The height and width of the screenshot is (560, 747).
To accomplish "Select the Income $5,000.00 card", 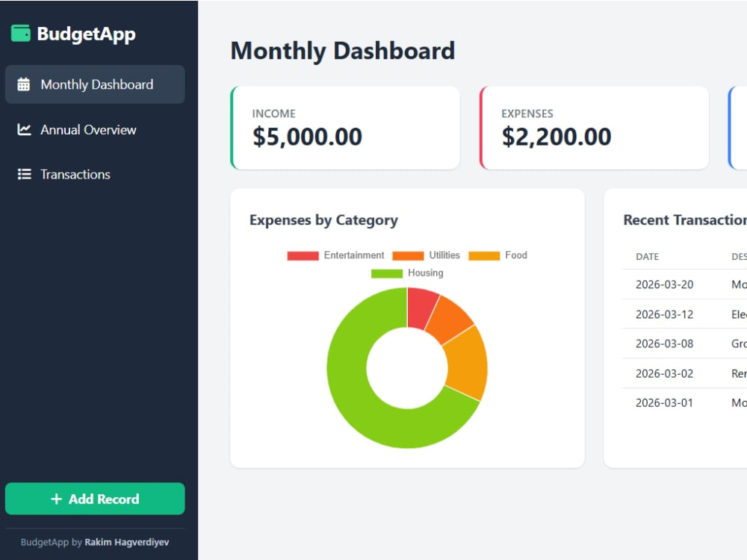I will [345, 128].
